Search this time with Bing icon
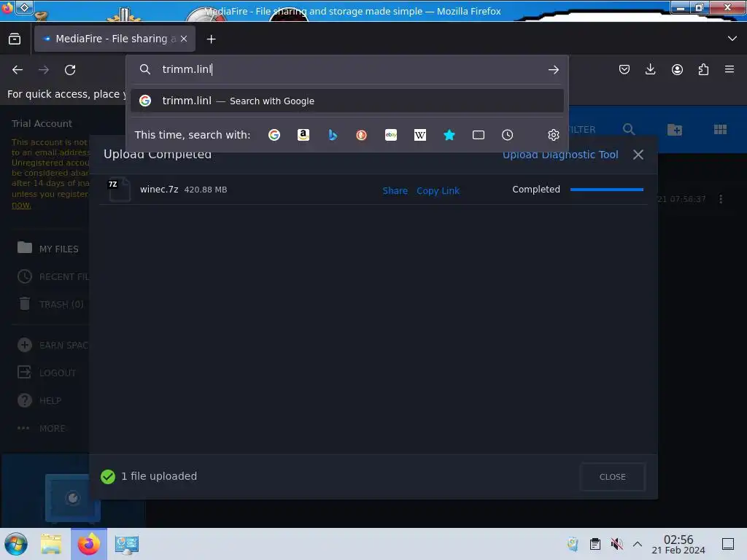The height and width of the screenshot is (560, 747). pos(333,135)
